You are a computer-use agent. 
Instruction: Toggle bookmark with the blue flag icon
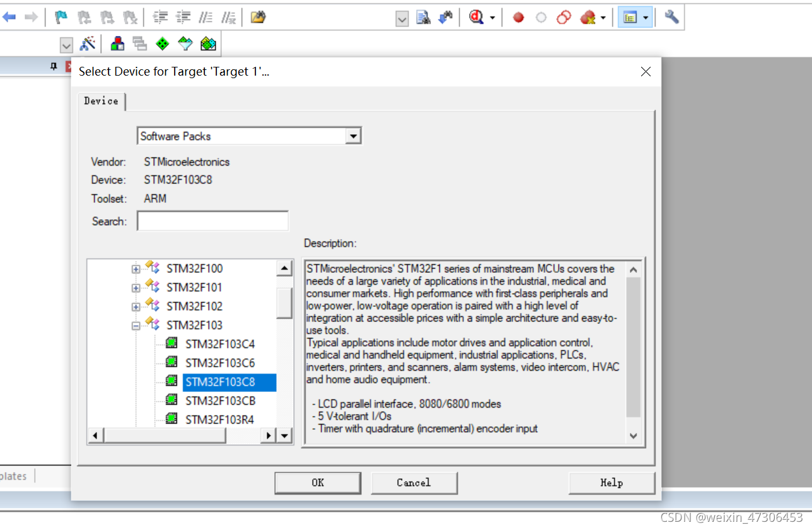(x=61, y=18)
